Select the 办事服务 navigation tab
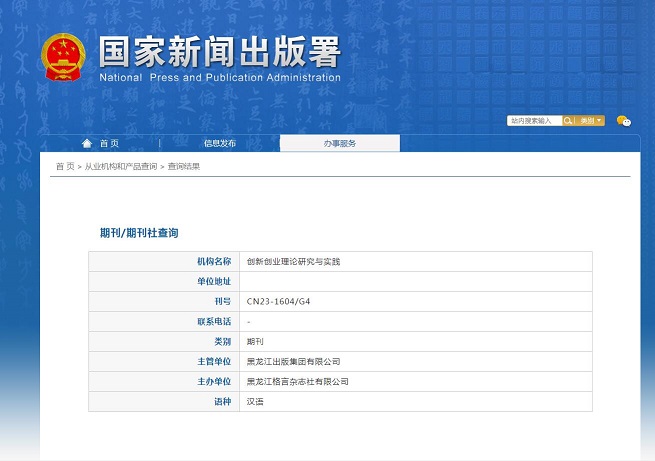Viewport: 655px width, 461px height. (x=339, y=143)
